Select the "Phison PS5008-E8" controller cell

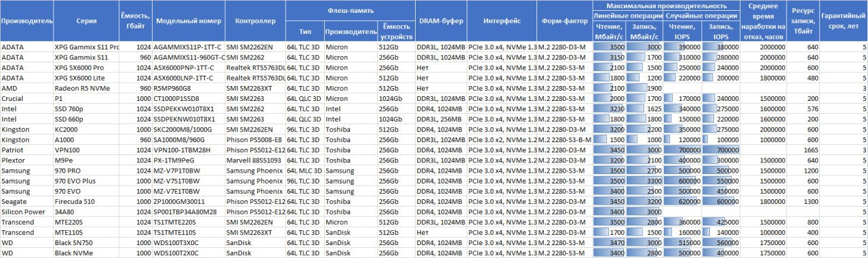pyautogui.click(x=255, y=139)
